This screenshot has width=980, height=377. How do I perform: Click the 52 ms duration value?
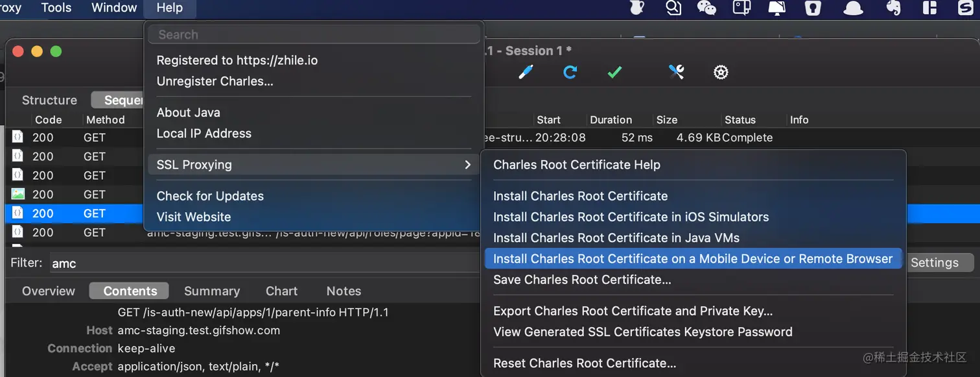coord(637,138)
